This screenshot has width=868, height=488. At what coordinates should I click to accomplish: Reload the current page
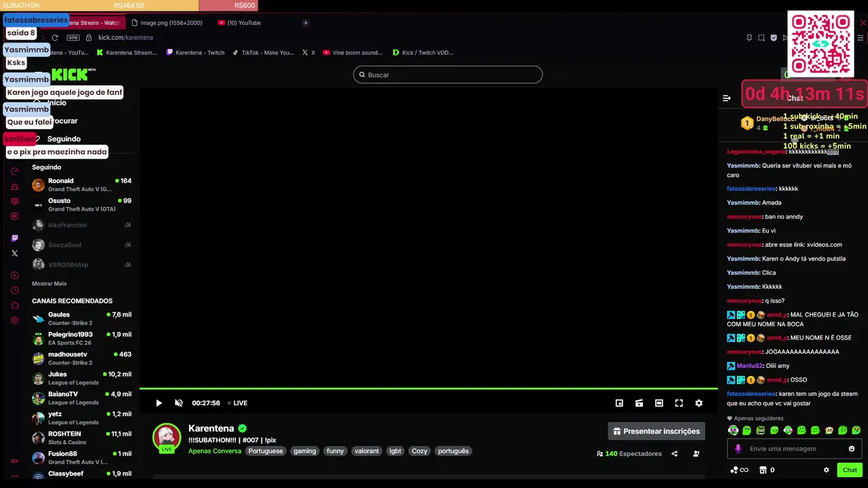(x=55, y=38)
